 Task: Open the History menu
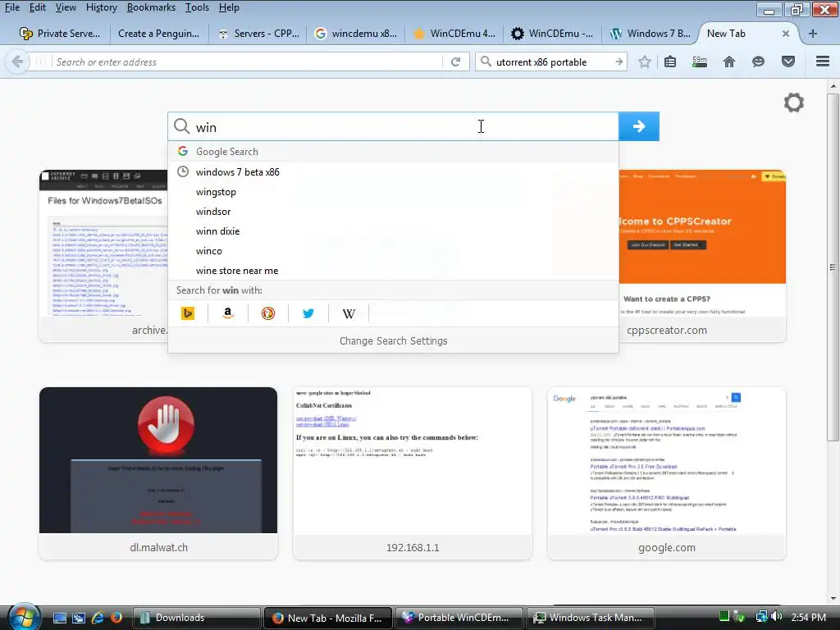click(x=101, y=7)
